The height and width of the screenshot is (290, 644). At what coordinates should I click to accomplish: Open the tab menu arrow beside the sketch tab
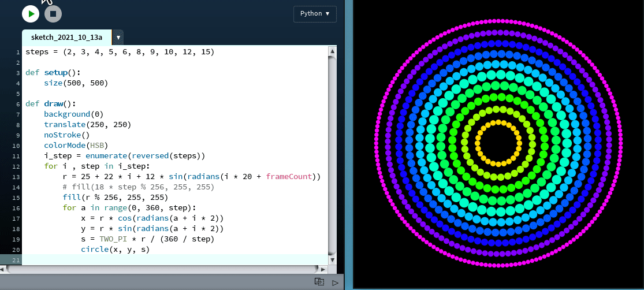point(118,38)
